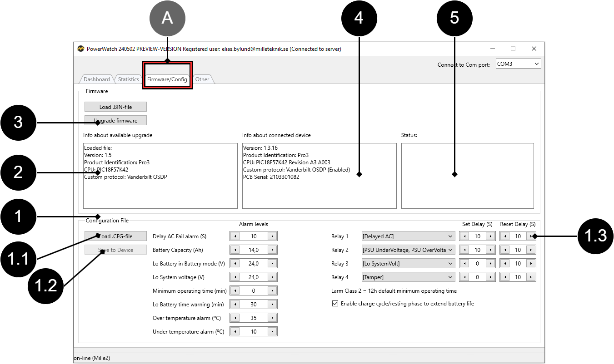Screen dimensions: 614x364
Task: Open the Statistics tab
Action: [x=128, y=79]
